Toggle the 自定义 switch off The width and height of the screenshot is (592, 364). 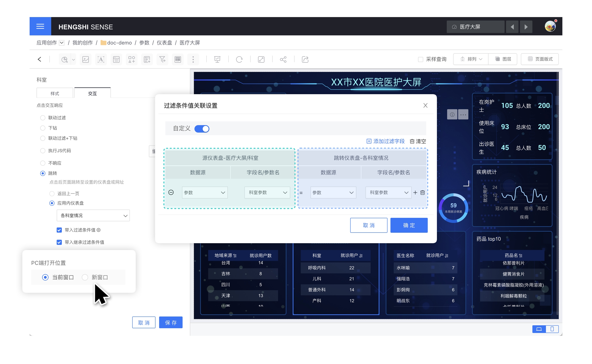(202, 129)
